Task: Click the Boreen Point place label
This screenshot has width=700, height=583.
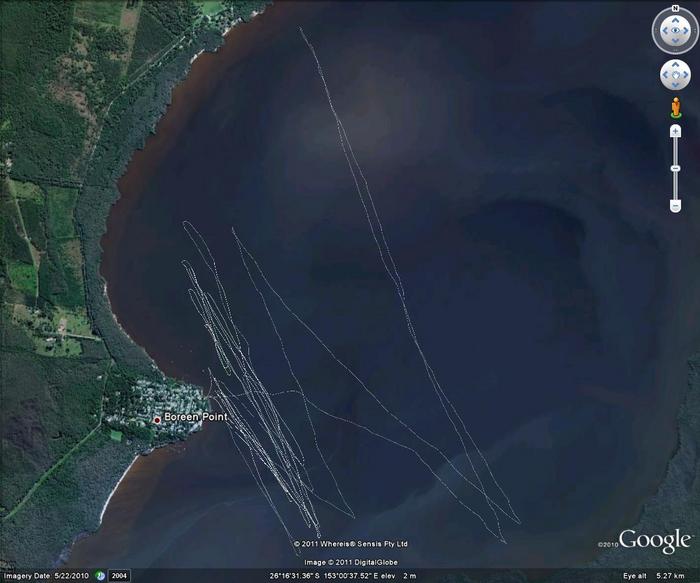Action: (x=196, y=417)
